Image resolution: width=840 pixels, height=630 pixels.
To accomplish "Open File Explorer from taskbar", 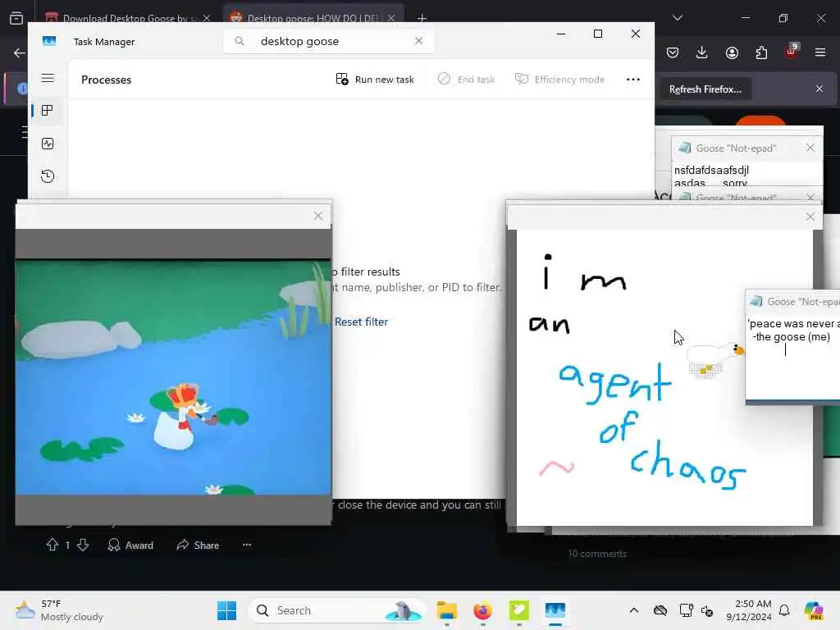I will pyautogui.click(x=446, y=610).
